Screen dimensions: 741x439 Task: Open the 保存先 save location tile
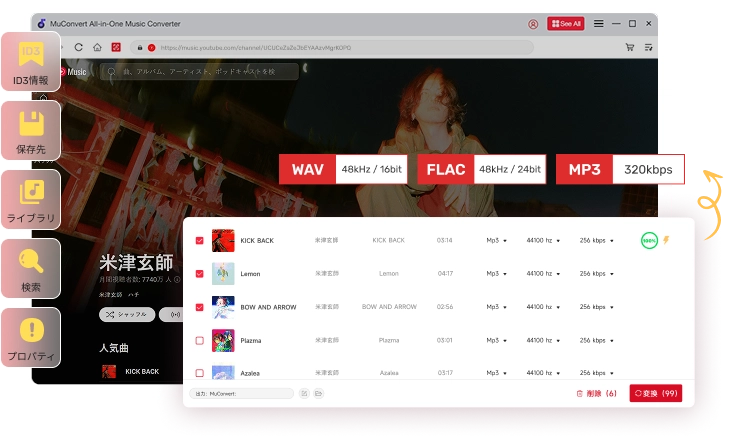[x=31, y=131]
